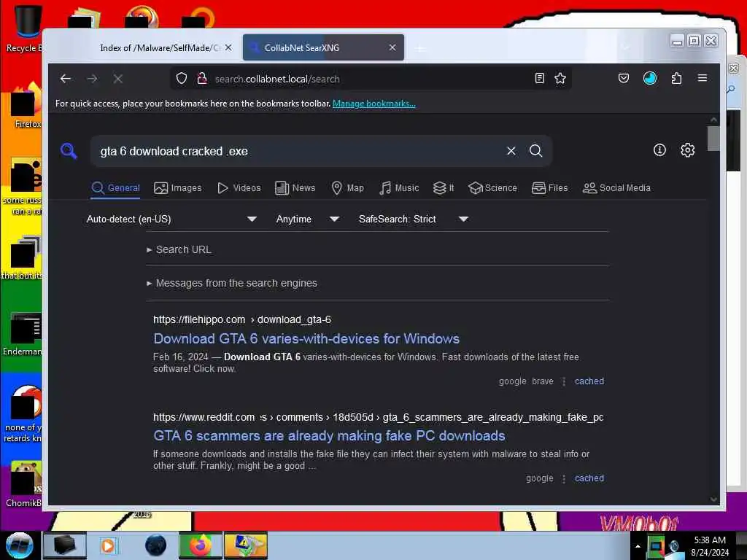Image resolution: width=747 pixels, height=560 pixels.
Task: Switch to Files search category
Action: [550, 188]
